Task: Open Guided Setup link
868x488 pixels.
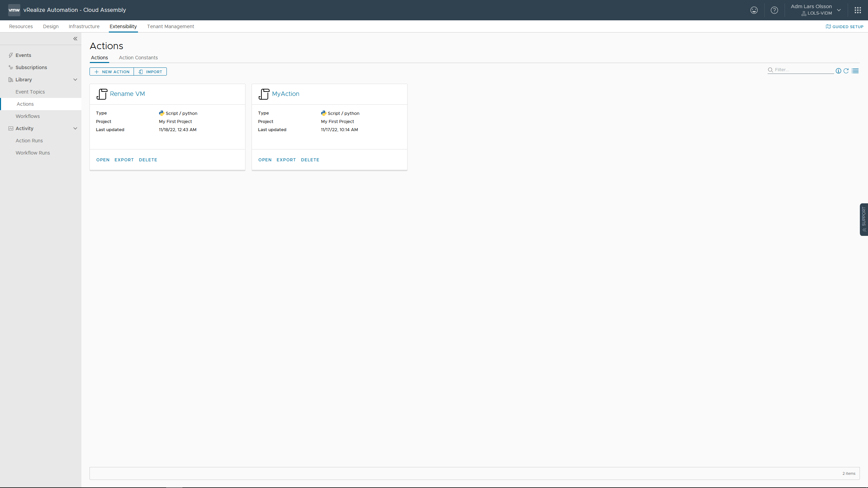Action: point(845,26)
